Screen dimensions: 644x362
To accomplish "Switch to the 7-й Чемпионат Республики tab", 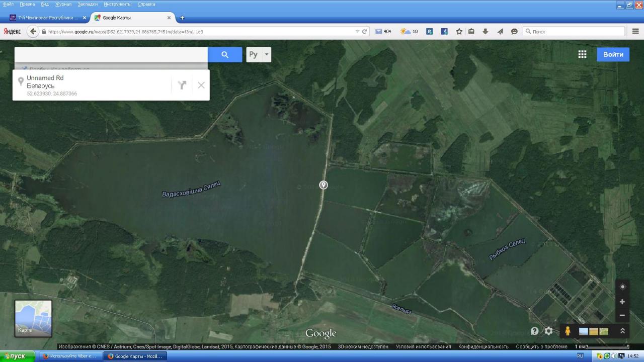I will click(x=48, y=18).
